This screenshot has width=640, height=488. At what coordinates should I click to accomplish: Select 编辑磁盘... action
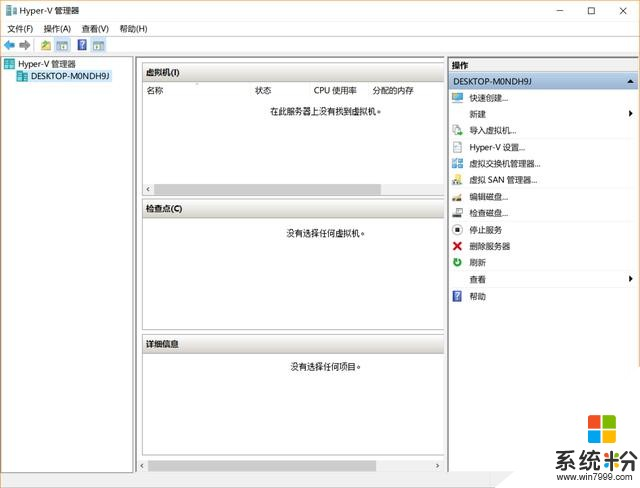click(489, 197)
